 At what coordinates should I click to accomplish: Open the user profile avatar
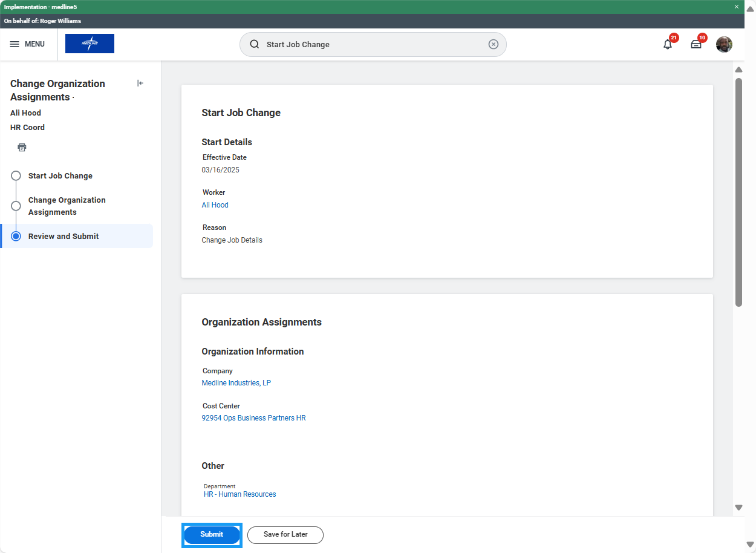pos(724,44)
